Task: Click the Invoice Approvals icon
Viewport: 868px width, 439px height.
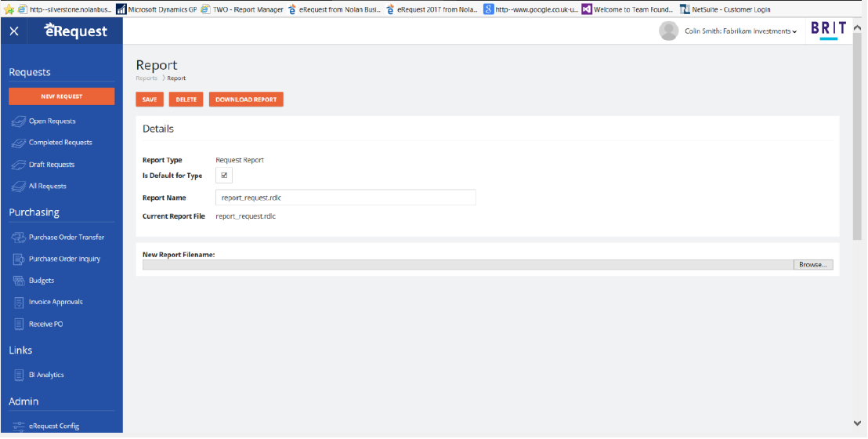Action: click(19, 303)
